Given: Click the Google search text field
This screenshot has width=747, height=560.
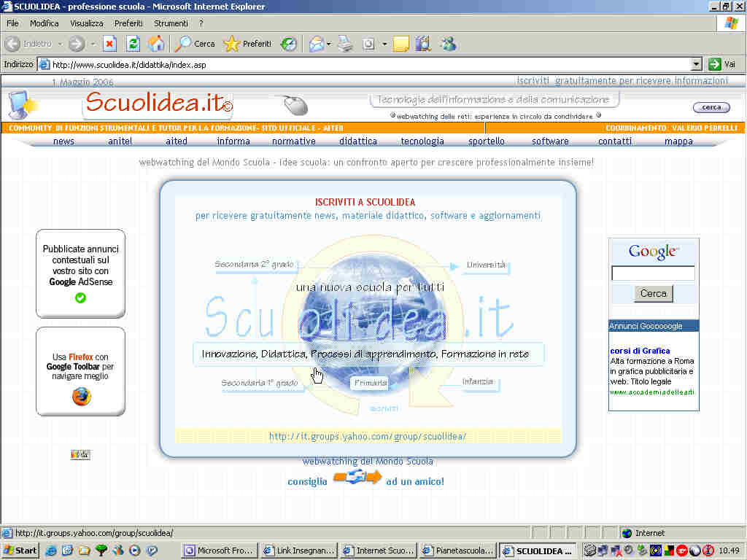Looking at the screenshot, I should tap(653, 273).
